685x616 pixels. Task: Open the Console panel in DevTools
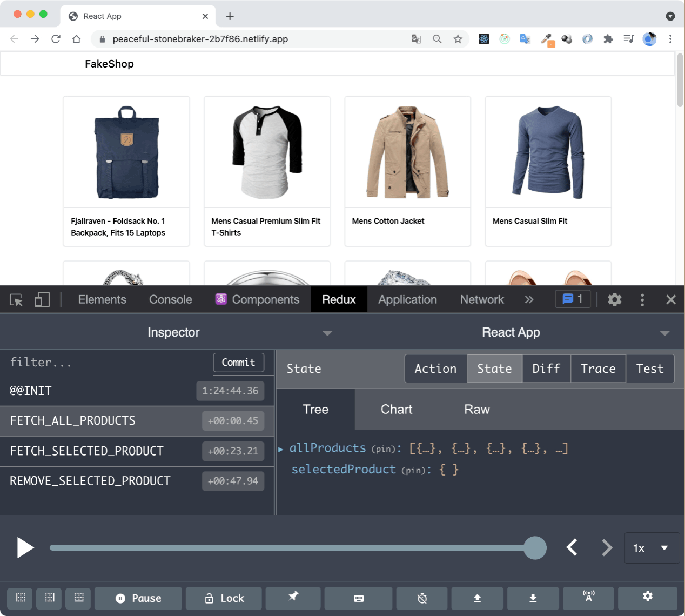[170, 299]
